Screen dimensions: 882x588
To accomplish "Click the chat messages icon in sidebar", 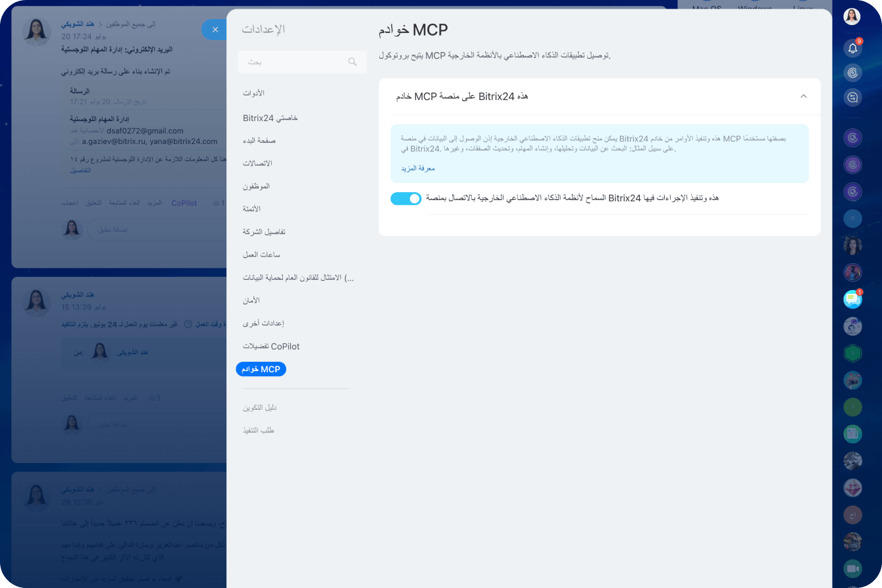I will pyautogui.click(x=852, y=300).
